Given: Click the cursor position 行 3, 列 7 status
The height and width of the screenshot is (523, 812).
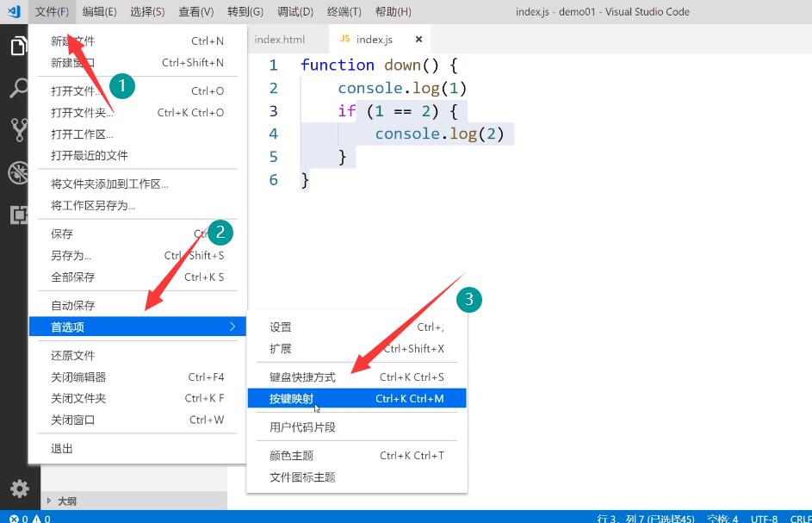Looking at the screenshot, I should coord(646,519).
